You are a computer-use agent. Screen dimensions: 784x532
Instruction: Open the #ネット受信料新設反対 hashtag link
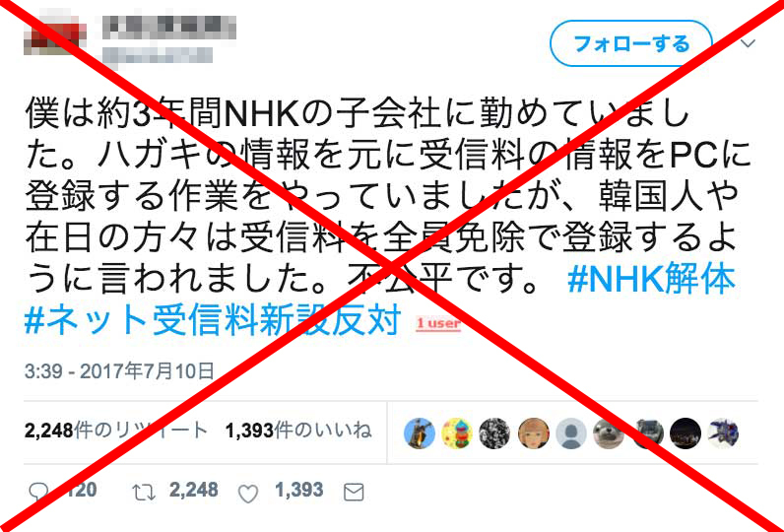coord(213,320)
